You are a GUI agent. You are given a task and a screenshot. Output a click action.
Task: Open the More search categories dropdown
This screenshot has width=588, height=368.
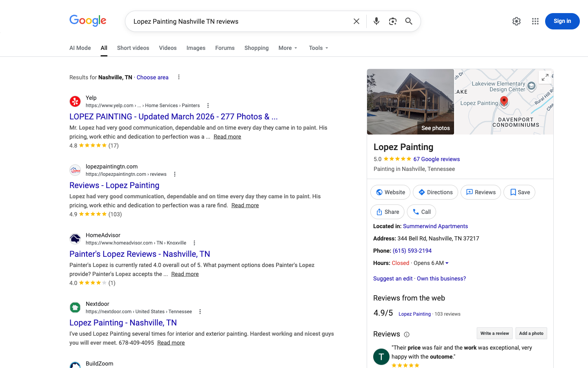287,48
